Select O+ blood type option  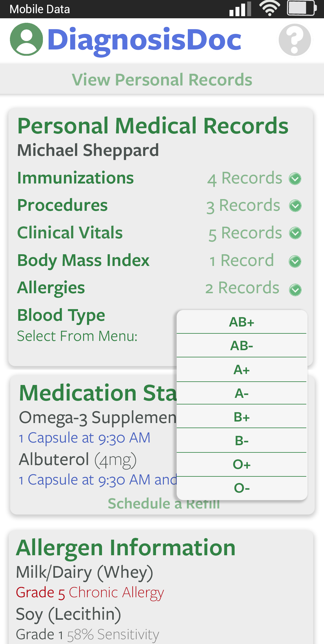point(242,464)
